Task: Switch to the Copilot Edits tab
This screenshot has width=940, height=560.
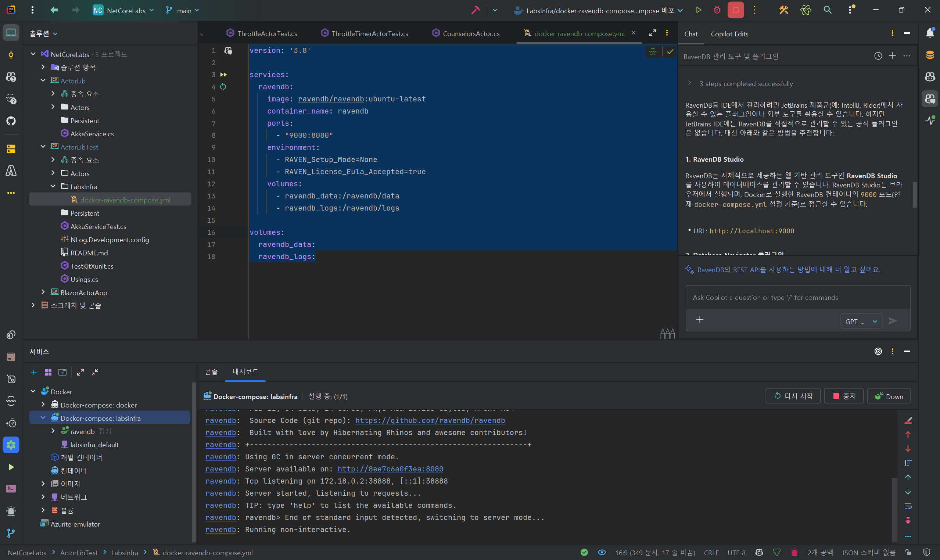Action: pyautogui.click(x=729, y=34)
